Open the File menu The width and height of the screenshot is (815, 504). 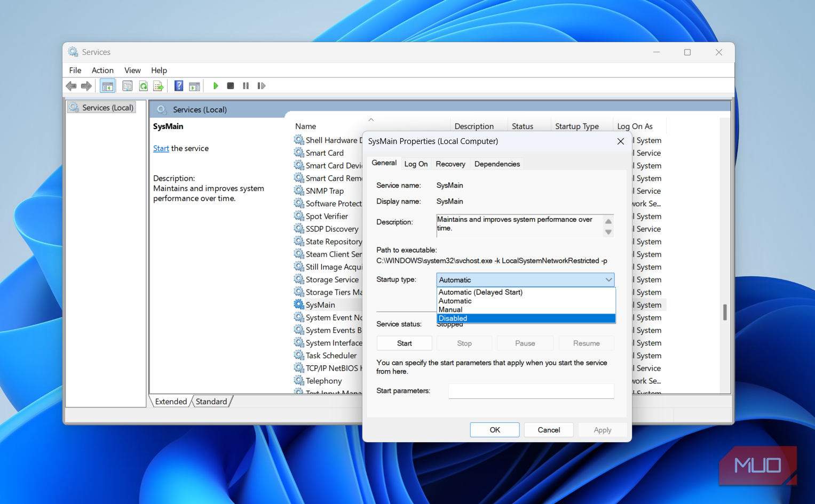(75, 70)
